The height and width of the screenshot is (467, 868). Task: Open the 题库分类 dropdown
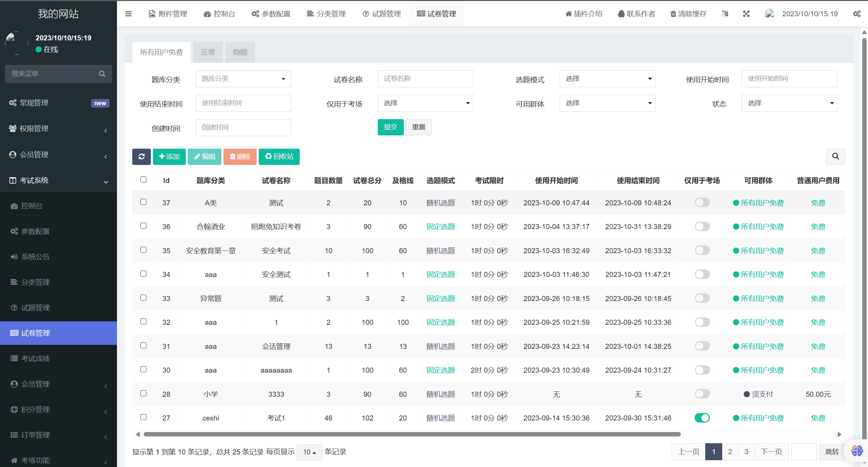(243, 78)
